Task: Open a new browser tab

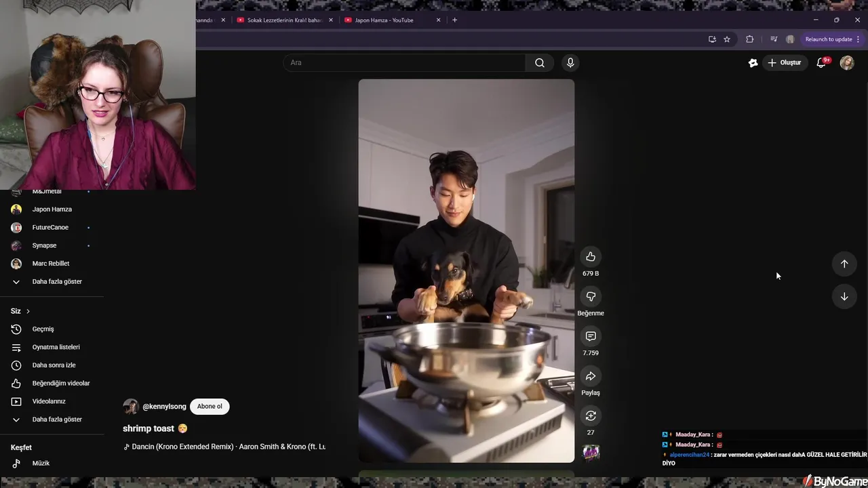Action: pyautogui.click(x=455, y=20)
